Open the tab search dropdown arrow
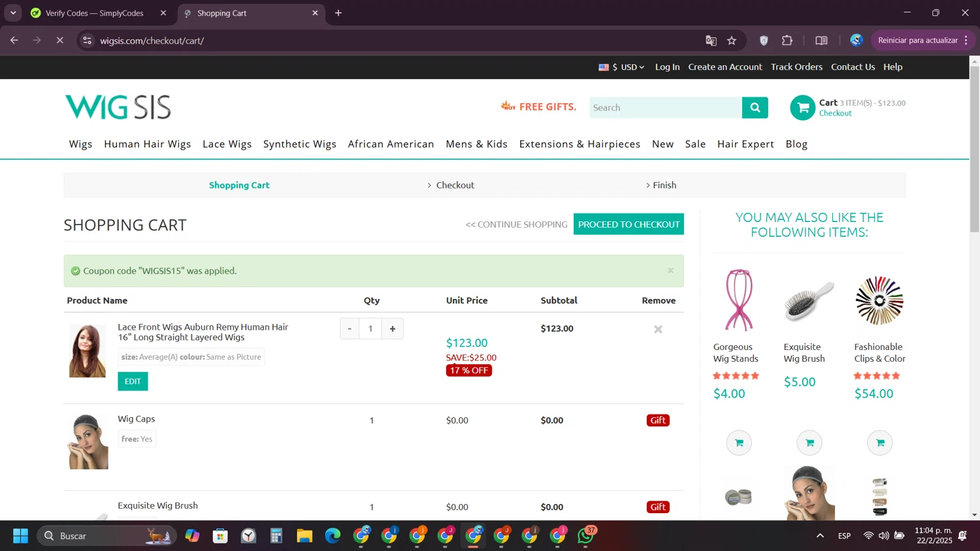 pos(13,13)
